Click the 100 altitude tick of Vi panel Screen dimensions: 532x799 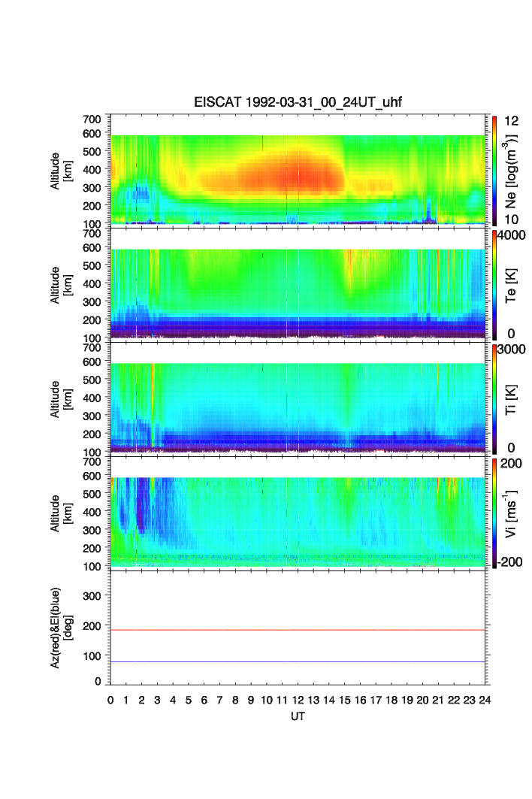coord(92,567)
